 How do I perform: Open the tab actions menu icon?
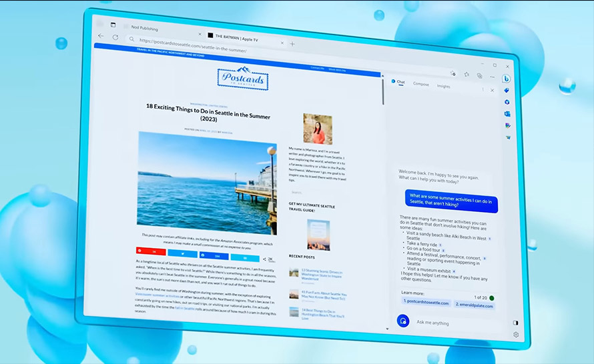coord(113,25)
